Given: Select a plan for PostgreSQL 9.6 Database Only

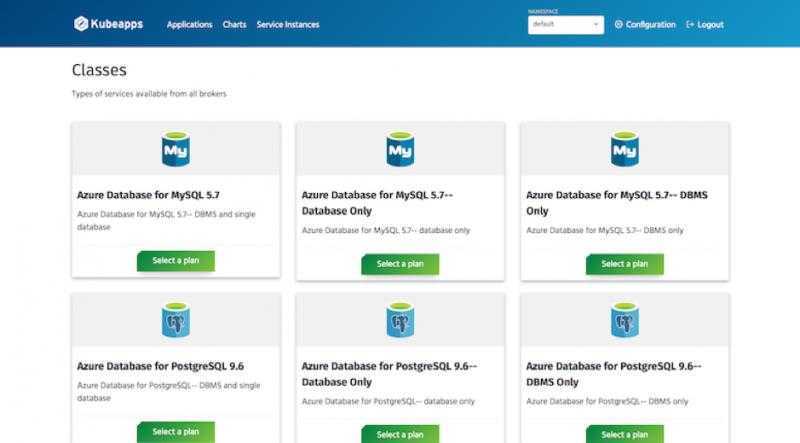Looking at the screenshot, I should (x=400, y=434).
